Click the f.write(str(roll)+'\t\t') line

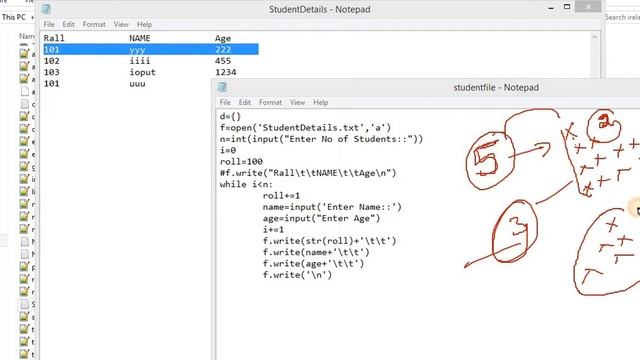point(329,241)
